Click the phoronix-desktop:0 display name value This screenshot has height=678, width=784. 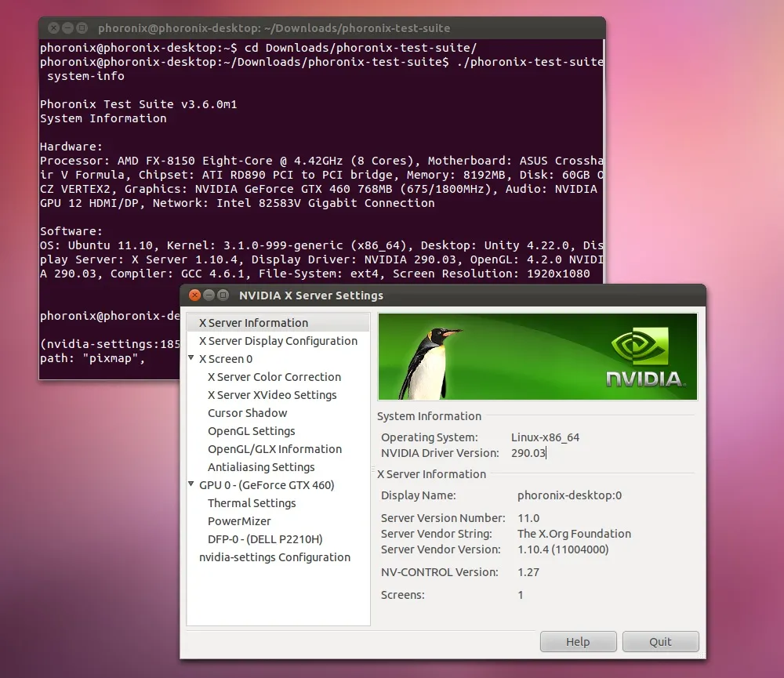click(x=569, y=495)
